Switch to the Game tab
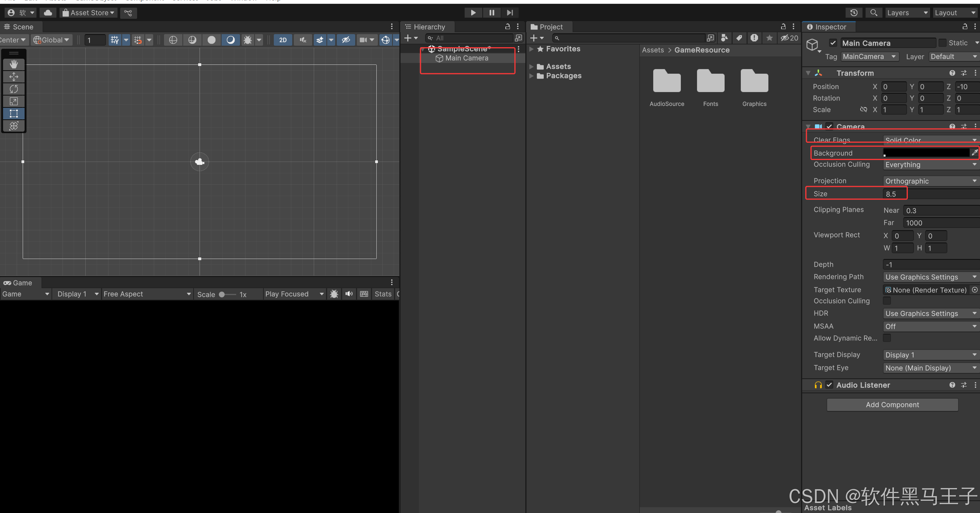The image size is (980, 513). click(x=18, y=283)
